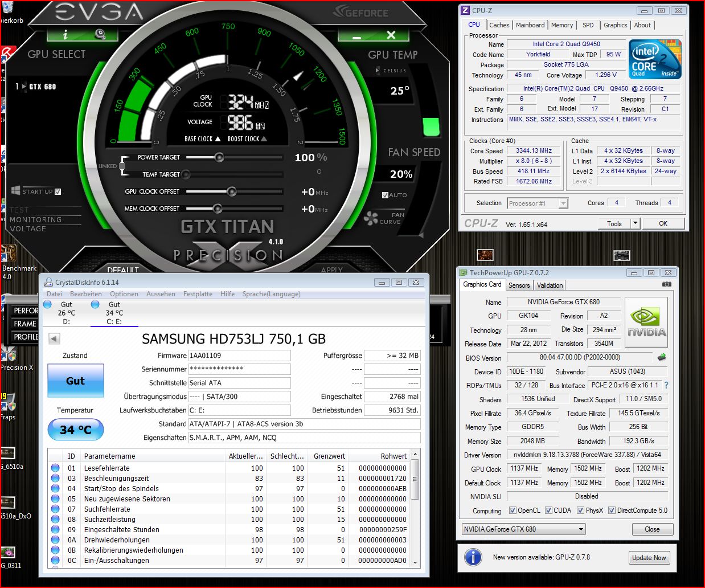Switch to the SPD tab in CPU-Z
Image resolution: width=705 pixels, height=588 pixels.
[x=588, y=25]
